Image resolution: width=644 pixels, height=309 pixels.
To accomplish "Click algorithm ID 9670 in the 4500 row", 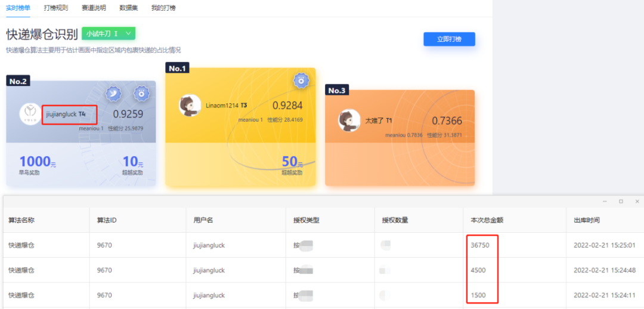I will click(104, 270).
